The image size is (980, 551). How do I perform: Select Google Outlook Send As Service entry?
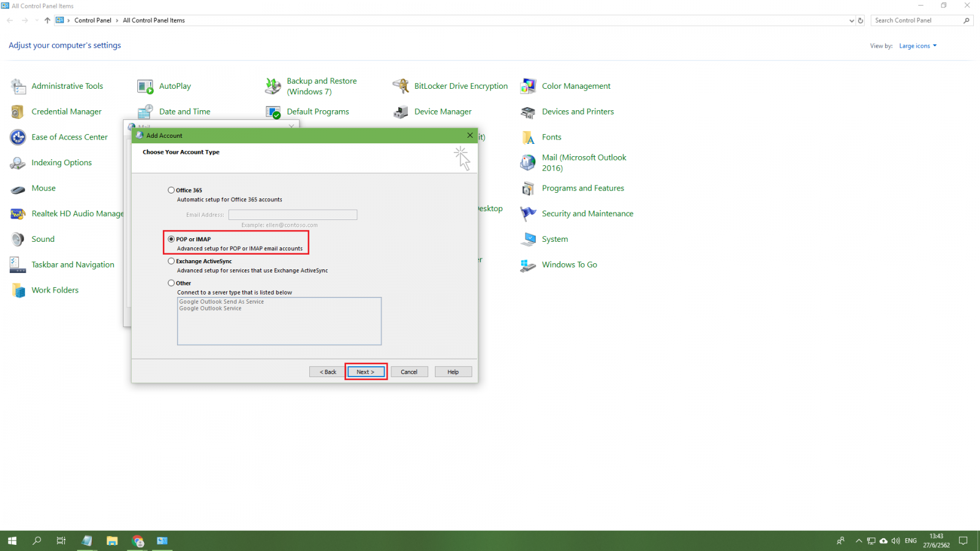coord(222,302)
